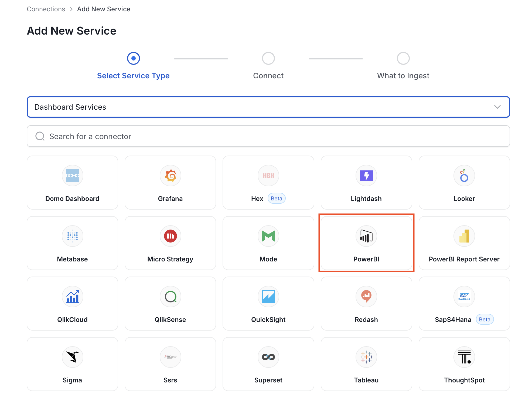532x397 pixels.
Task: Pick the Sigma connector icon
Action: pos(72,357)
